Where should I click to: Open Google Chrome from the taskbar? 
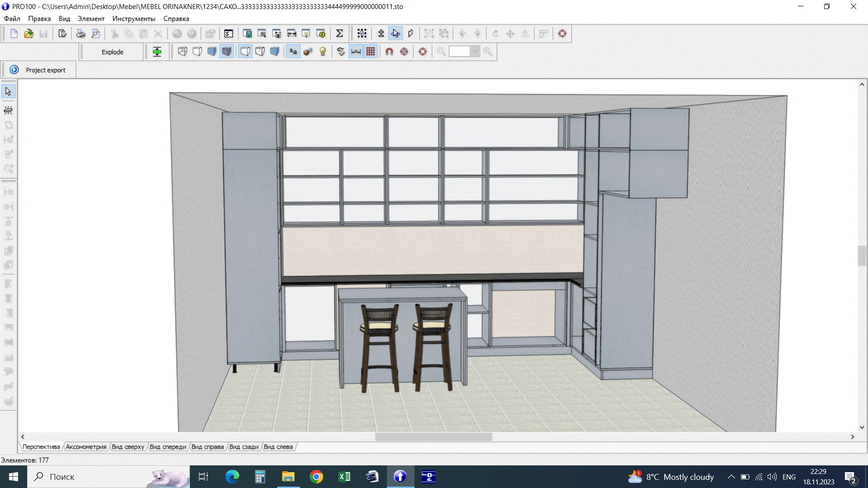coord(316,477)
